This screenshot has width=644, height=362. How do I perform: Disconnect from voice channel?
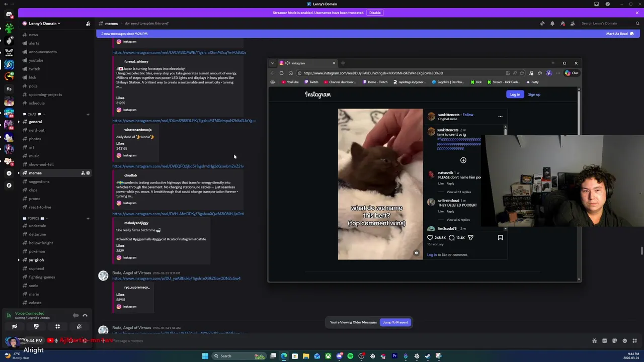(85, 315)
